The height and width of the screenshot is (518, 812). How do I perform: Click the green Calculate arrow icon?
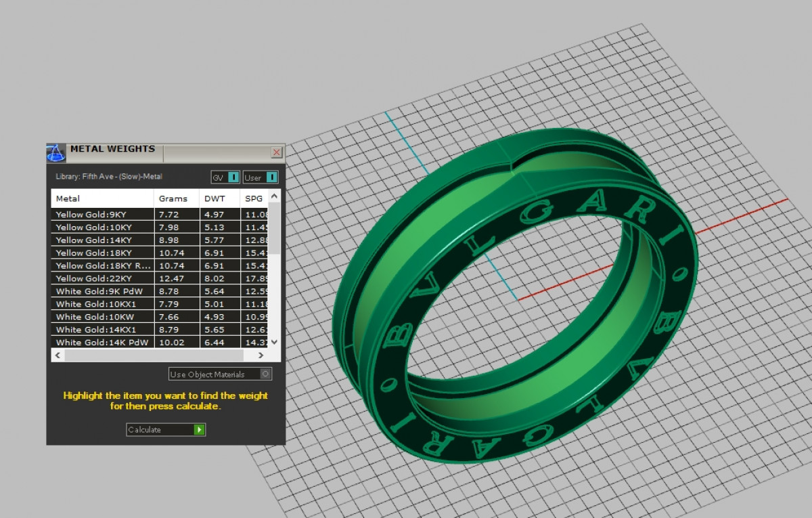point(199,430)
